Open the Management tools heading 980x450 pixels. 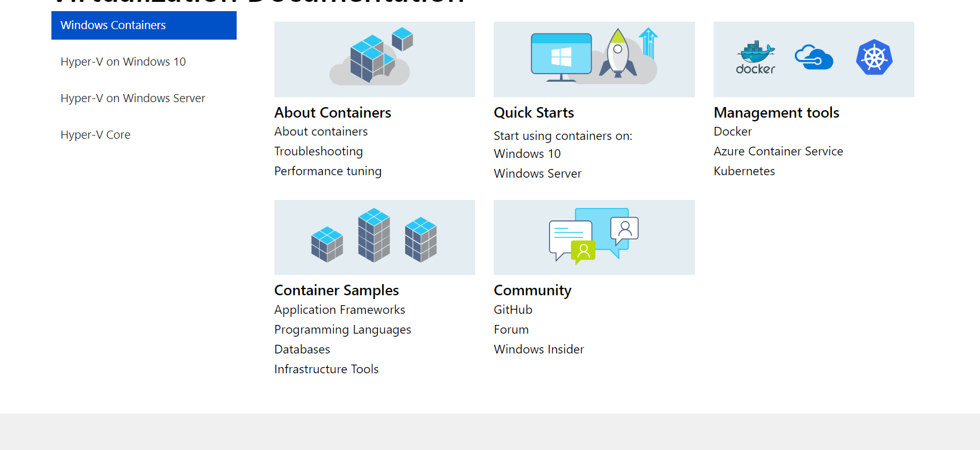pyautogui.click(x=776, y=113)
